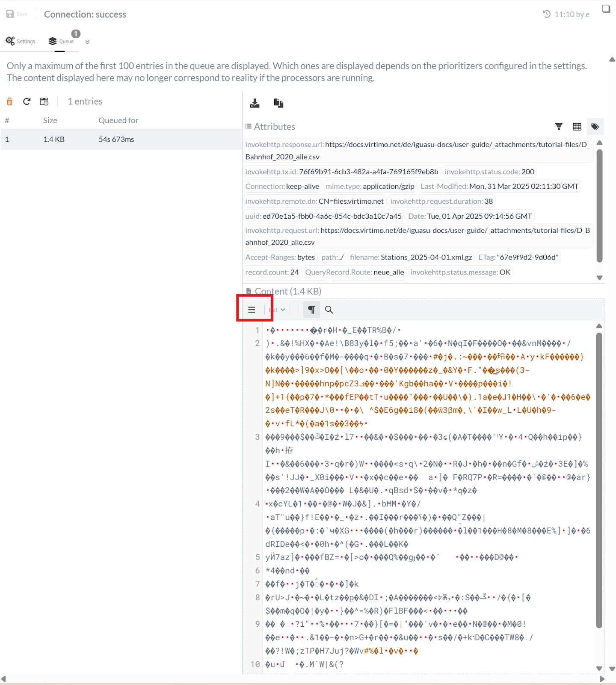Image resolution: width=616 pixels, height=685 pixels.
Task: Click the Accept-Ranges: bytes tag
Action: point(280,257)
